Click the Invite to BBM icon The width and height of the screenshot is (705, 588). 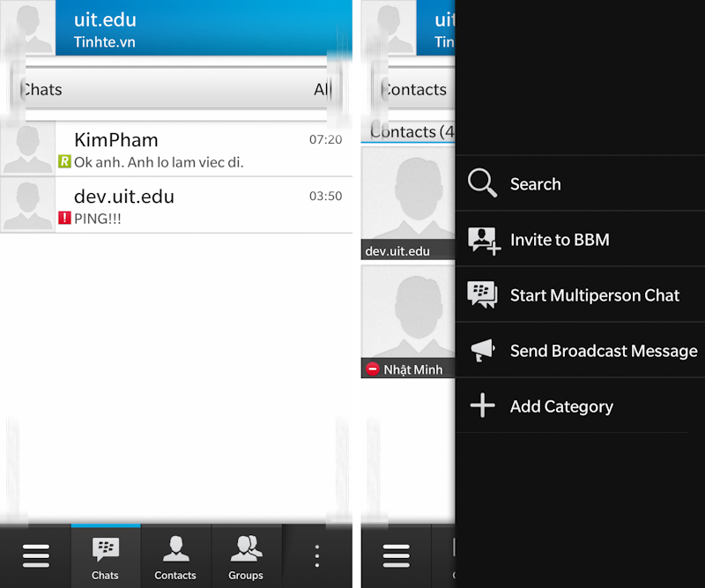[484, 240]
